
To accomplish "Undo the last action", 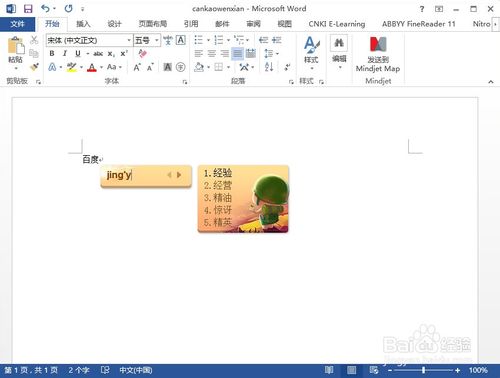I will pyautogui.click(x=46, y=8).
